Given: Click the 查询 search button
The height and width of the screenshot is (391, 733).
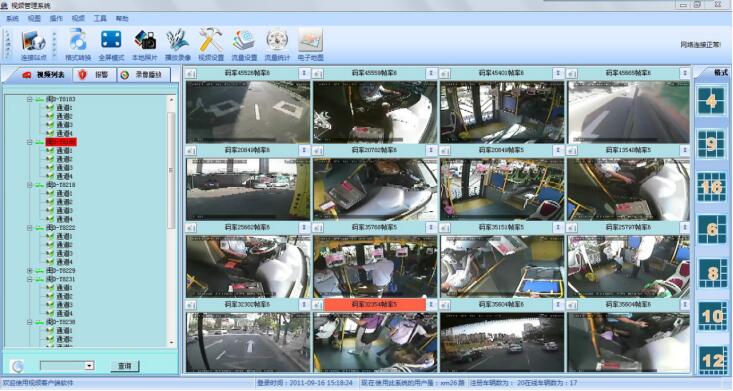Looking at the screenshot, I should point(124,366).
